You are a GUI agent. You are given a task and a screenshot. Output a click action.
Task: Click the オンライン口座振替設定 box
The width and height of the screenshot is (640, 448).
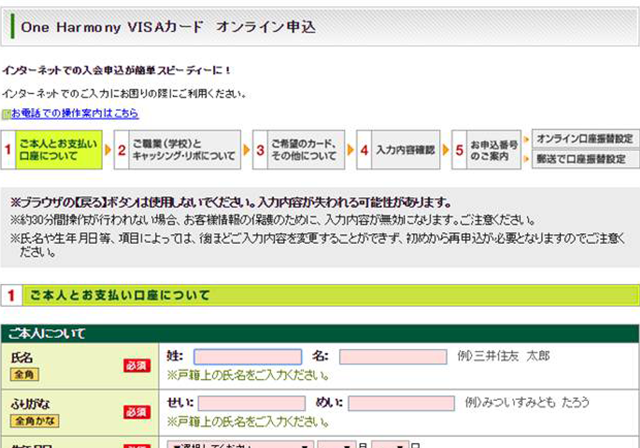point(584,138)
